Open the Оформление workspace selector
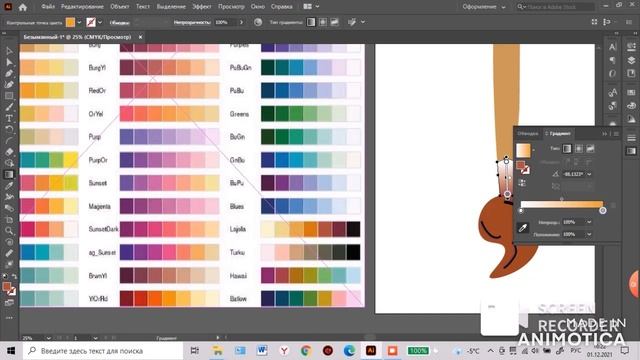Viewport: 640px width, 360px height. pyautogui.click(x=484, y=7)
